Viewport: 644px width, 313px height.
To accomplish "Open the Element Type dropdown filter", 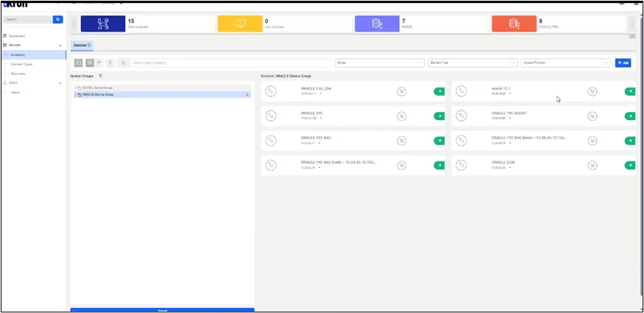I will click(473, 63).
